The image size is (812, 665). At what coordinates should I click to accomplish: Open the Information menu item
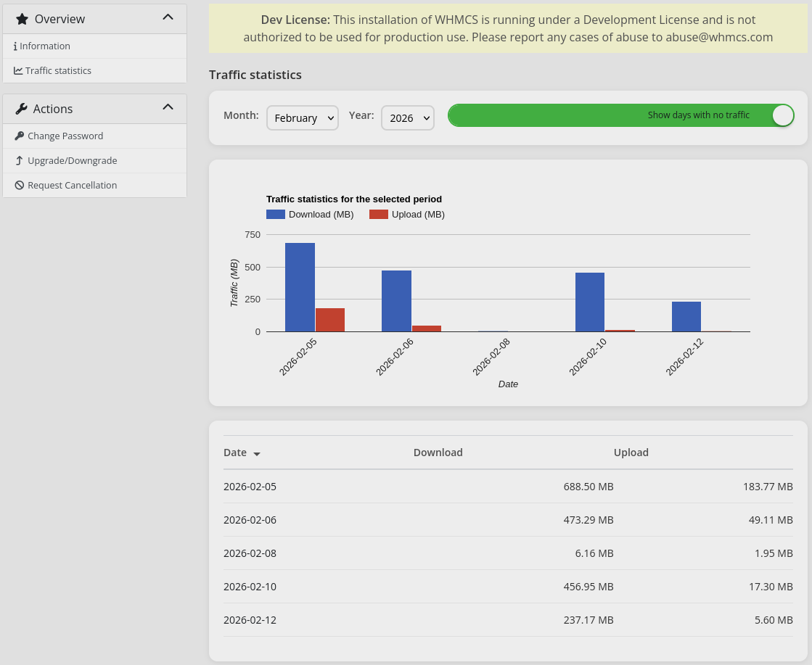(45, 46)
